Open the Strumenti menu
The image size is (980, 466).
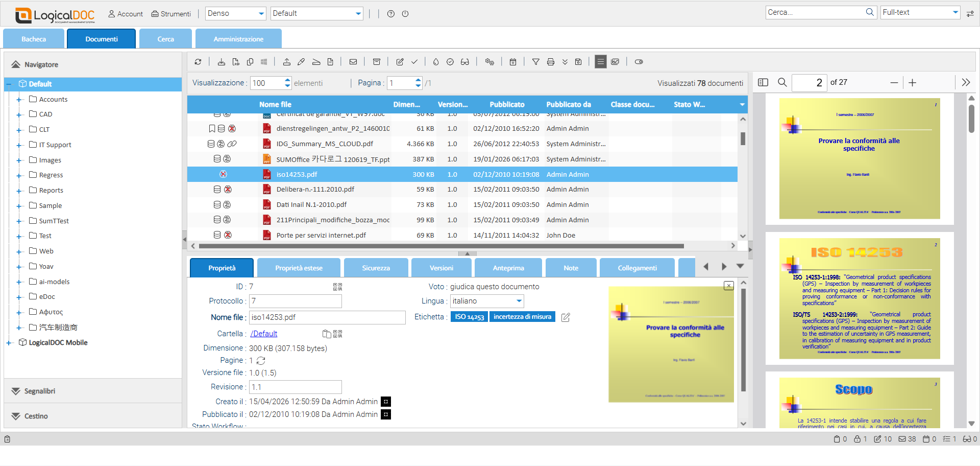(171, 14)
